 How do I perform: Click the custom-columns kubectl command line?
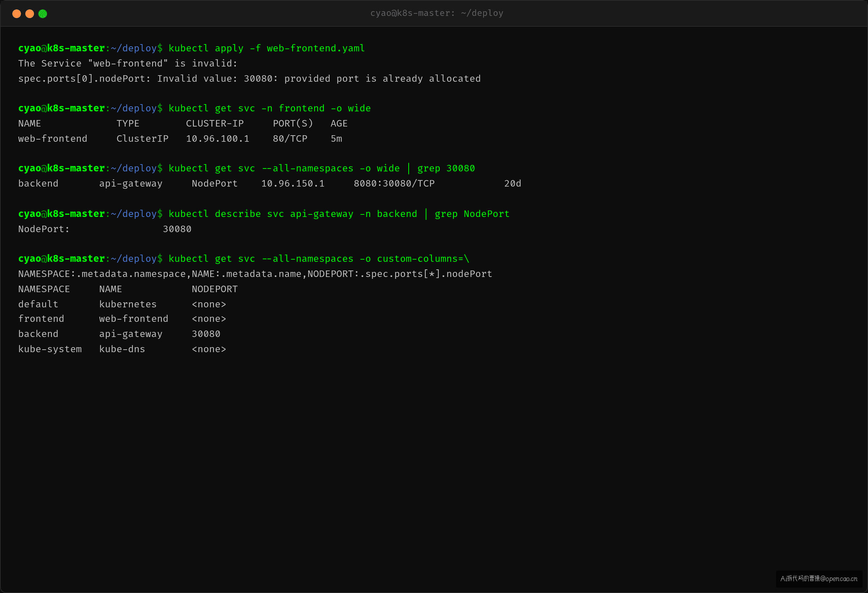click(x=319, y=259)
